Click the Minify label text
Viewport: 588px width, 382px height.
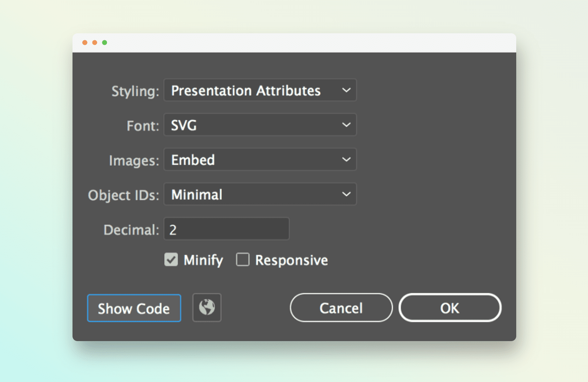click(203, 260)
